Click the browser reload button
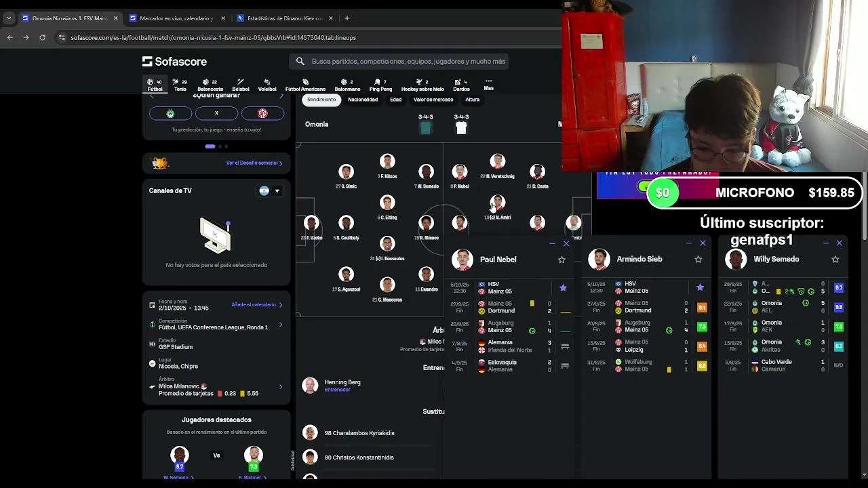Image resolution: width=868 pixels, height=488 pixels. pos(42,37)
